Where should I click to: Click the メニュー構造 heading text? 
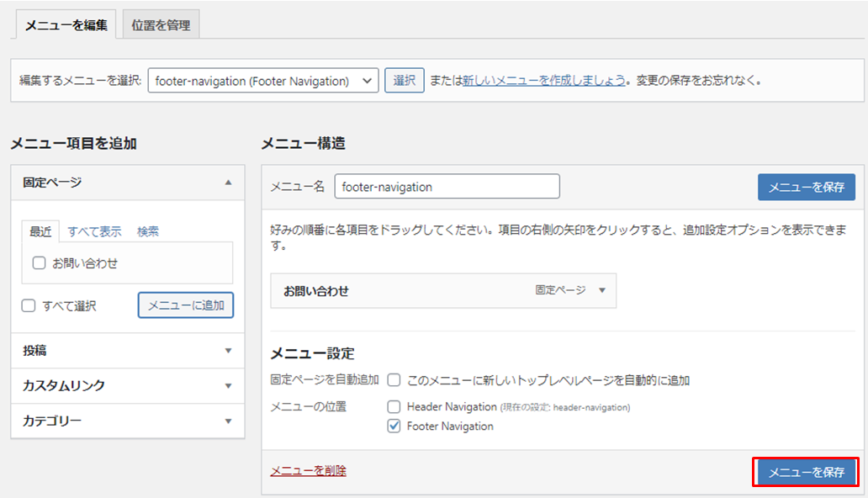point(303,144)
